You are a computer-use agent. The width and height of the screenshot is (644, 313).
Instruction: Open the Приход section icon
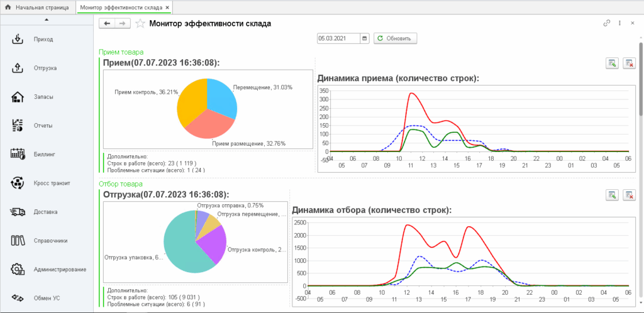pyautogui.click(x=18, y=40)
